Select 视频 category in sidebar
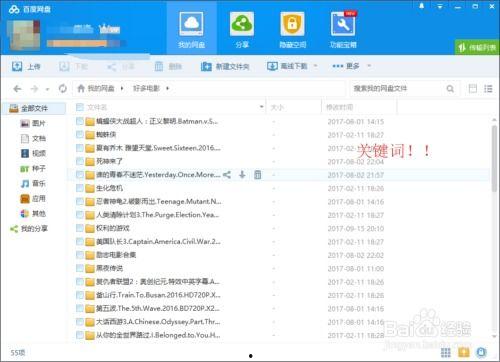This screenshot has width=500, height=362. click(33, 153)
